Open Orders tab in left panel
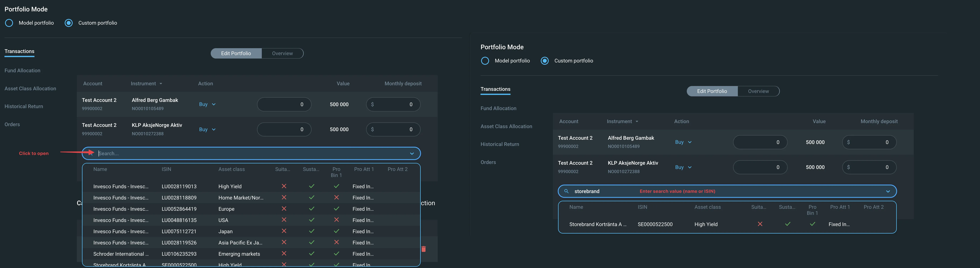Image resolution: width=980 pixels, height=268 pixels. [x=12, y=124]
